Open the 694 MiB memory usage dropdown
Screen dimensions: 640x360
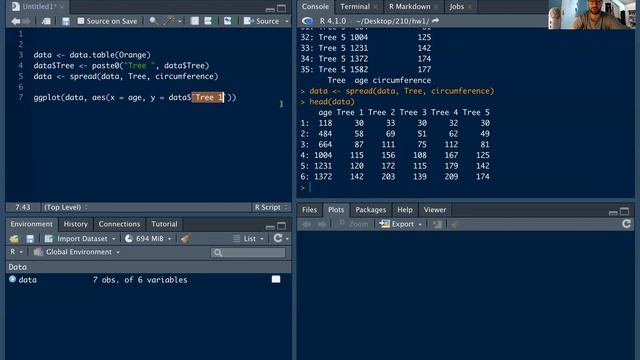(148, 239)
